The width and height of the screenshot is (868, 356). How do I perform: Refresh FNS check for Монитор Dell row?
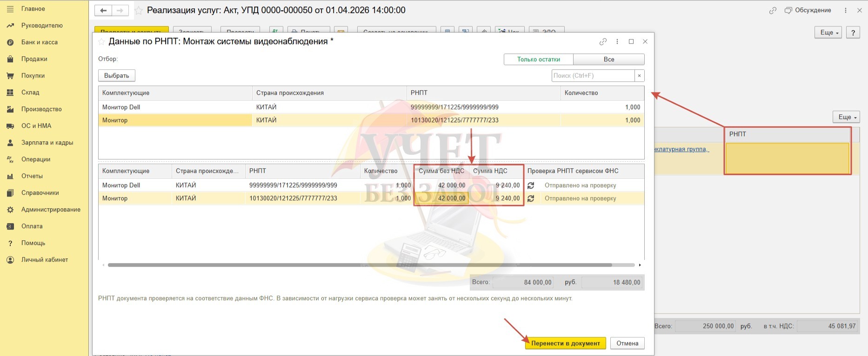[x=531, y=185]
